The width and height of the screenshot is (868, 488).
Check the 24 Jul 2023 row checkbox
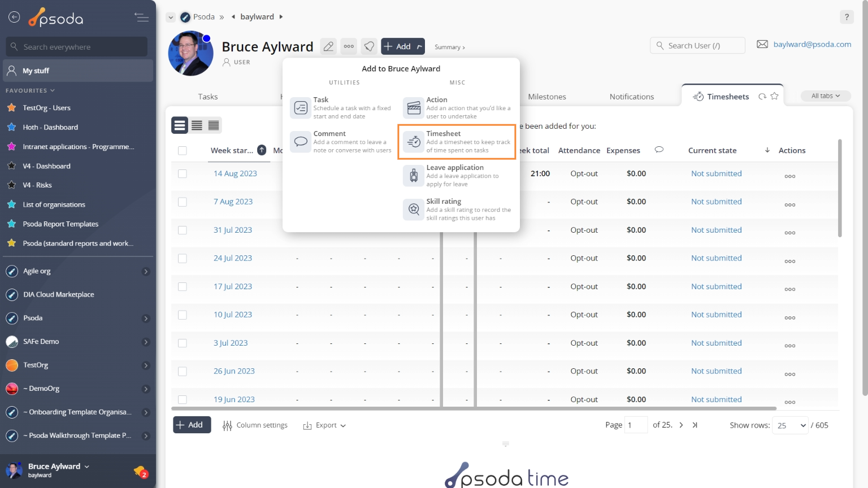182,258
